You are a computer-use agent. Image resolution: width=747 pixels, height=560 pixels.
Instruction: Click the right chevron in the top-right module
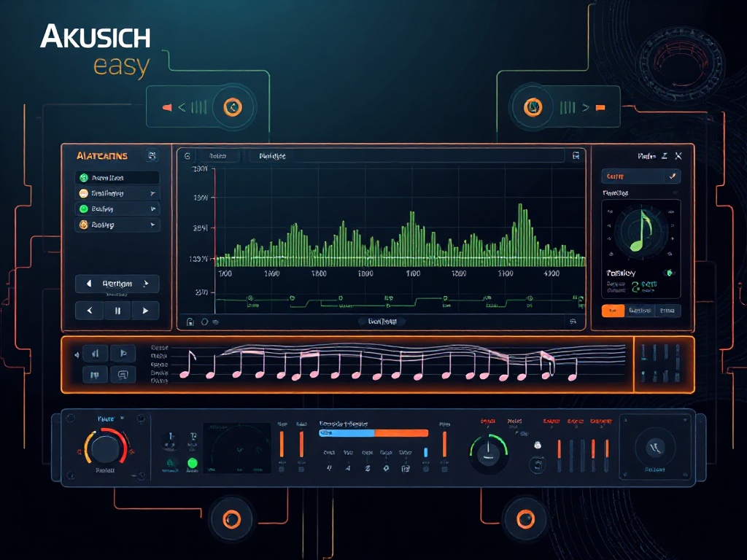click(586, 108)
